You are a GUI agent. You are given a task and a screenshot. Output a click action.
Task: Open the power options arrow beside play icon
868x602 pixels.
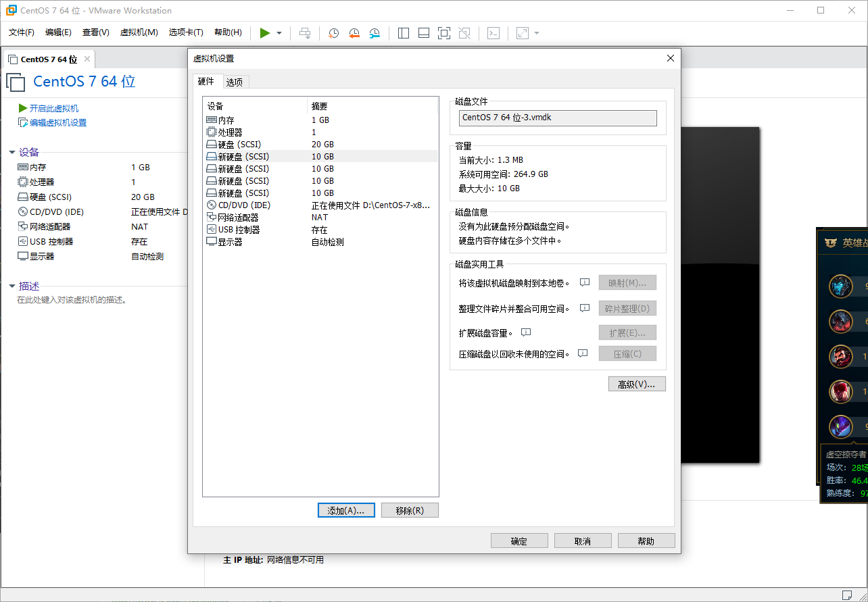point(279,33)
